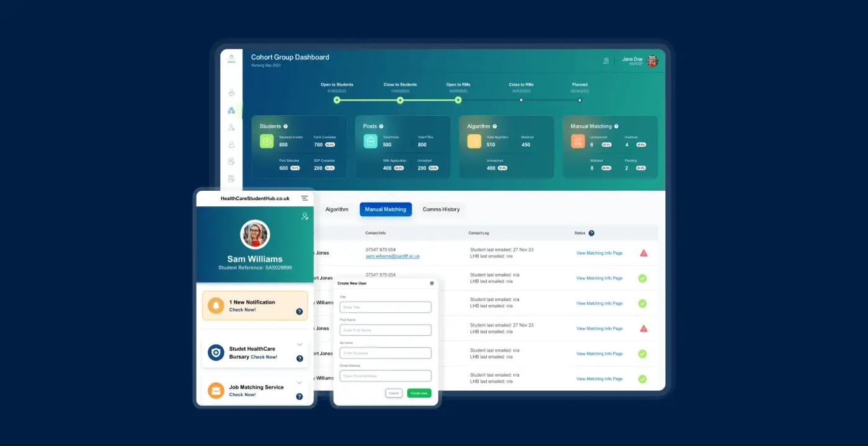Viewport: 868px width, 446px height.
Task: Click the Students card help icon
Action: [x=286, y=126]
